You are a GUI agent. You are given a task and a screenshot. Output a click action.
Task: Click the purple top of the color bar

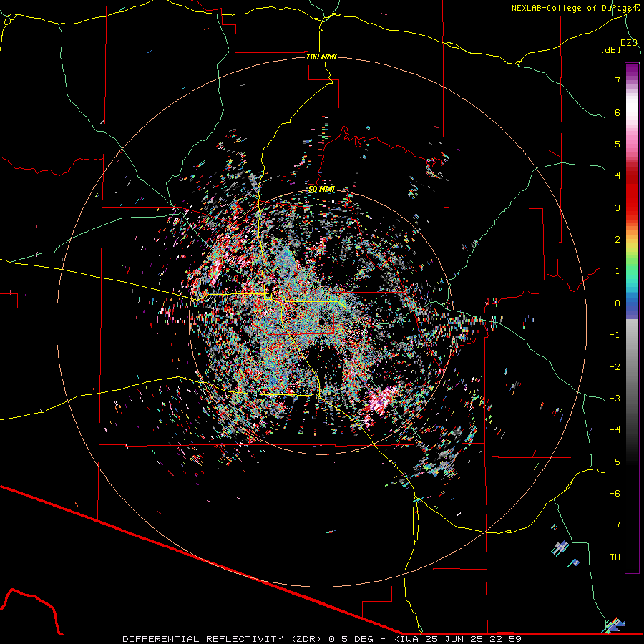(x=632, y=71)
